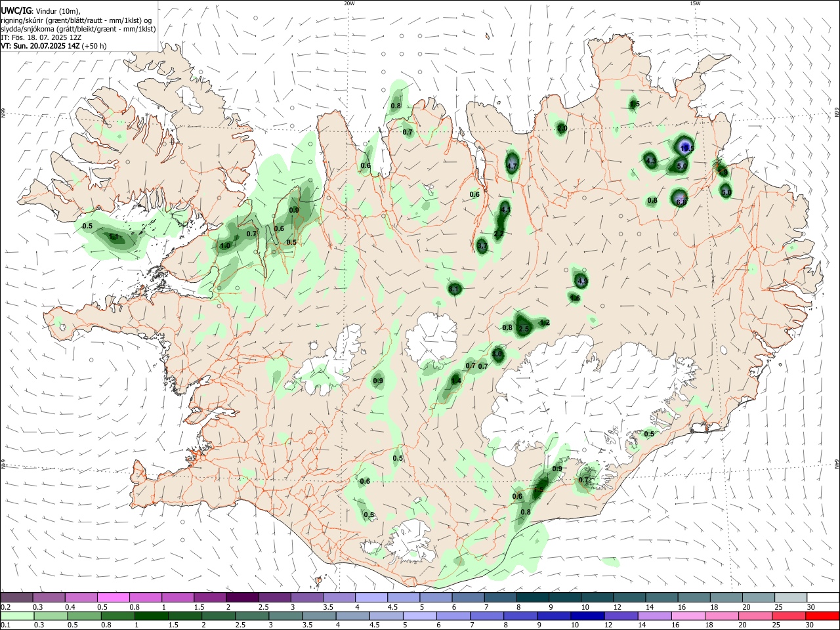Click the 20W longitude label at the top
Viewport: 840px width, 630px height.
click(x=349, y=3)
